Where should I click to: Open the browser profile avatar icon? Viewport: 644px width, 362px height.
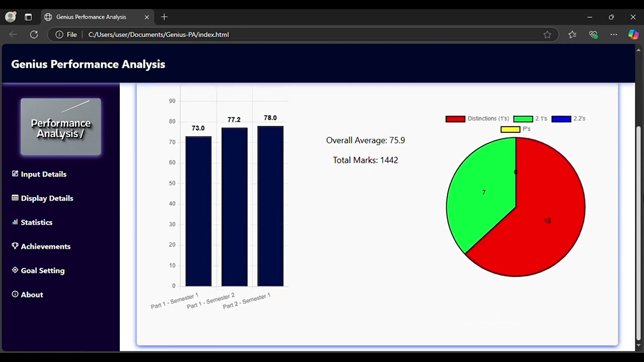click(11, 17)
